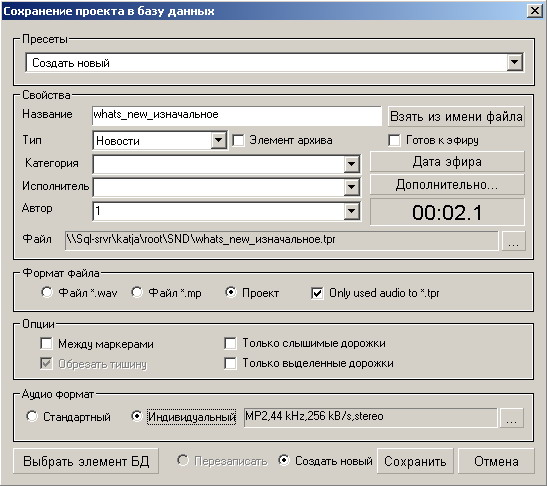Click Взять из имени файла button

click(x=456, y=116)
